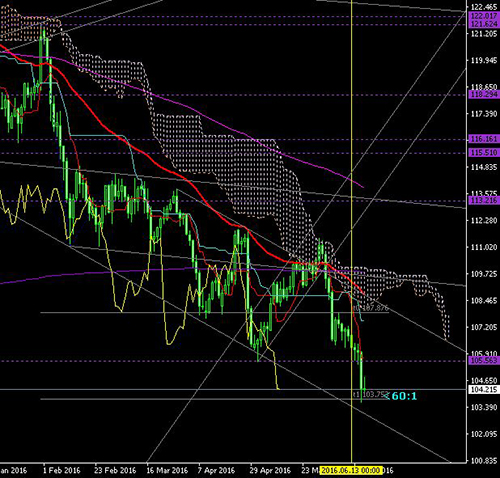Screen dimensions: 500x478
Task: Select the t0 107.876 level label
Action: coord(370,308)
